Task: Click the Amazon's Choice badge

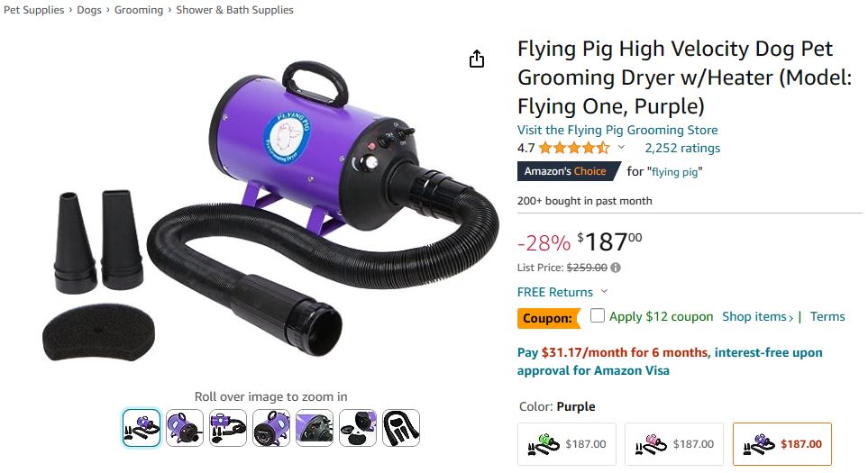Action: (568, 171)
